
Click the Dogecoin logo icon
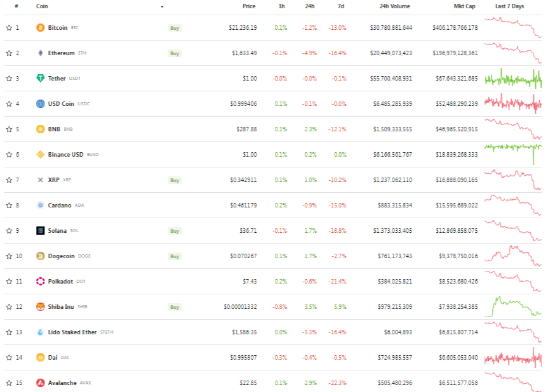click(41, 256)
